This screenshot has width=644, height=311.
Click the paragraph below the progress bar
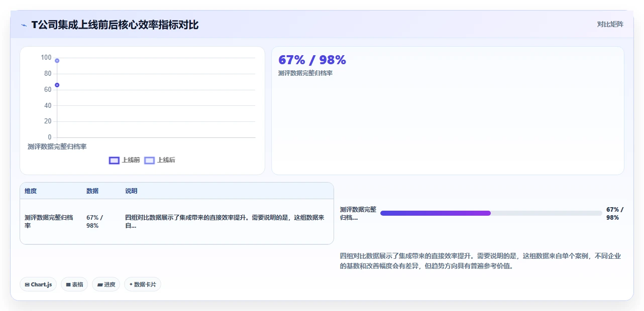[x=481, y=261]
